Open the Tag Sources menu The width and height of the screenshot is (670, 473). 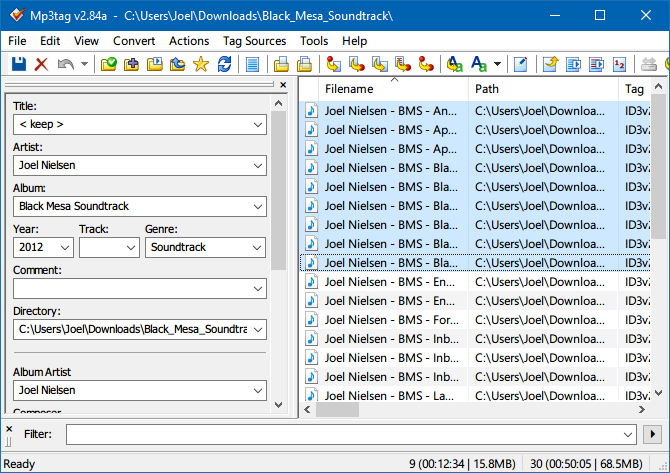click(255, 41)
